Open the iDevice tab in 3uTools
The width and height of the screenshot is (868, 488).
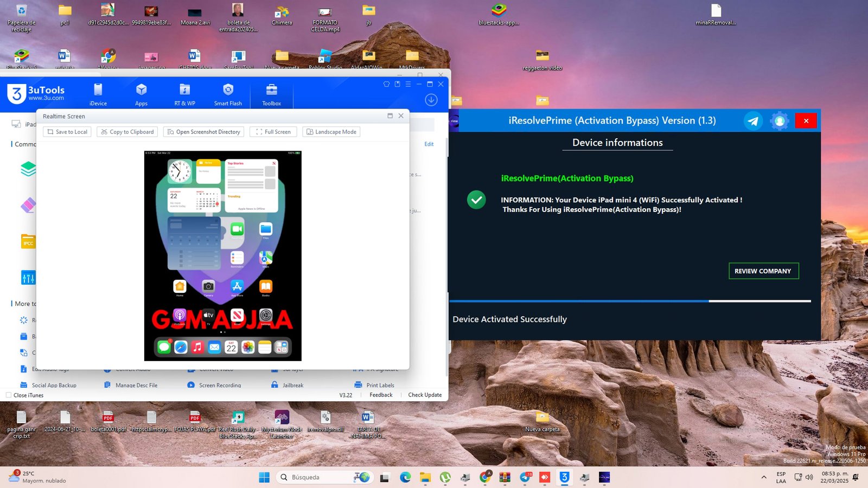pyautogui.click(x=98, y=94)
